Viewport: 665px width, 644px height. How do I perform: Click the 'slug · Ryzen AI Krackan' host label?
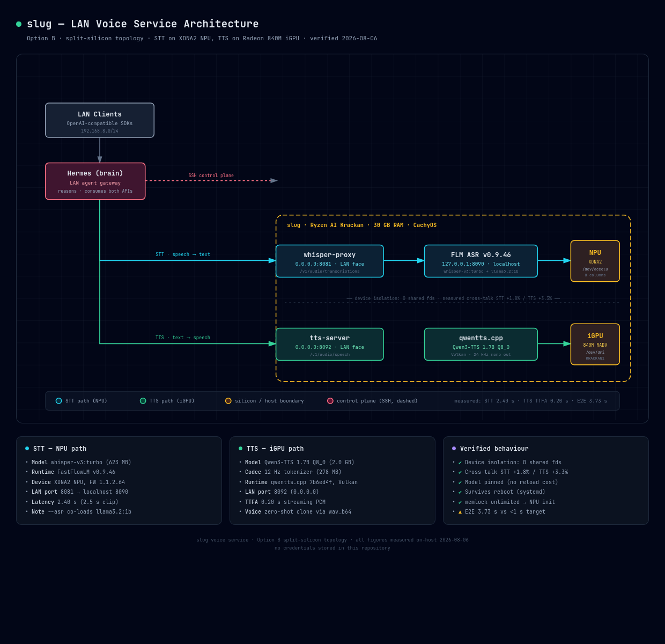(x=362, y=225)
